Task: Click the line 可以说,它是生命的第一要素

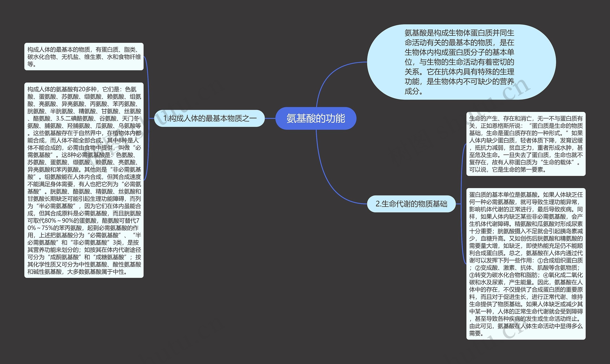Action: click(507, 170)
